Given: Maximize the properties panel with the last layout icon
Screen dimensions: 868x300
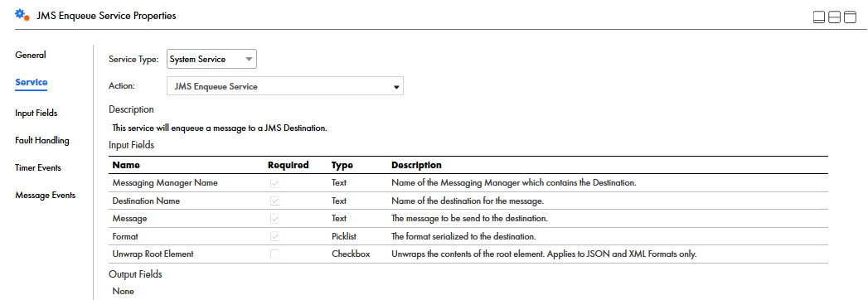Looking at the screenshot, I should click(x=850, y=17).
